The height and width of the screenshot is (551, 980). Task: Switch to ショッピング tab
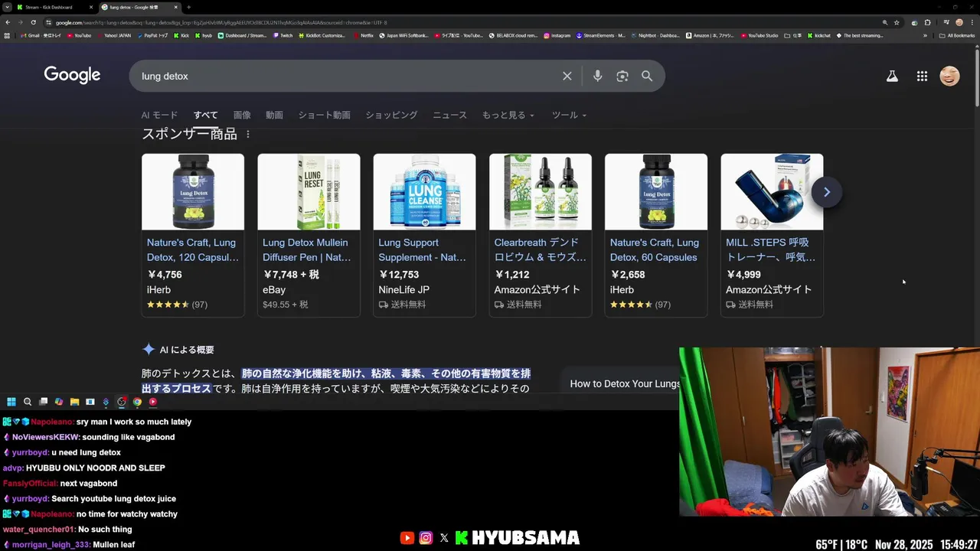point(391,115)
